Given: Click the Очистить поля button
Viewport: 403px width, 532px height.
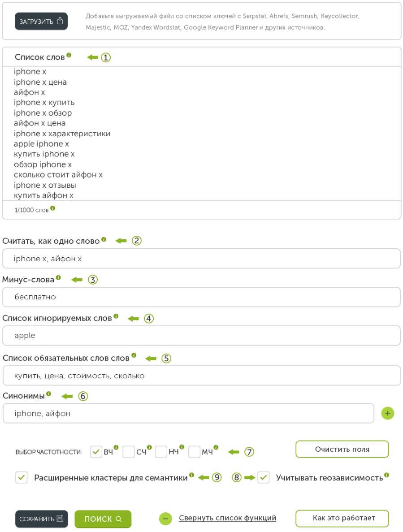Looking at the screenshot, I should click(x=342, y=449).
